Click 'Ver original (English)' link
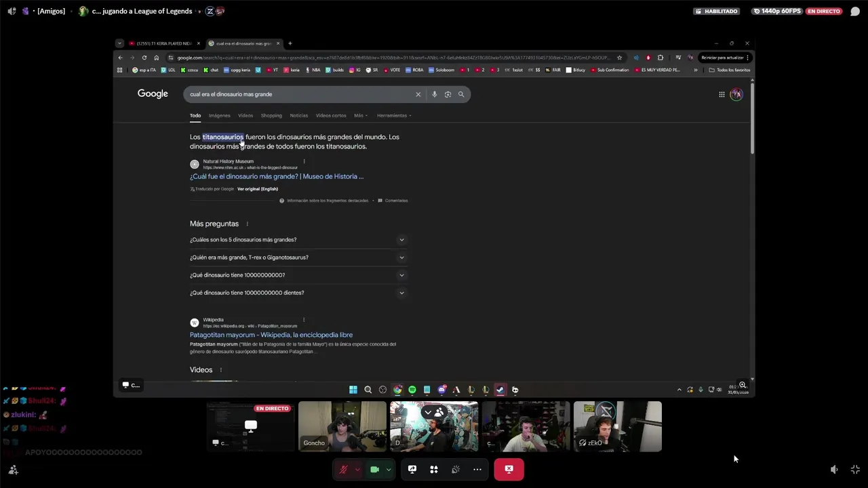868x488 pixels. [258, 189]
